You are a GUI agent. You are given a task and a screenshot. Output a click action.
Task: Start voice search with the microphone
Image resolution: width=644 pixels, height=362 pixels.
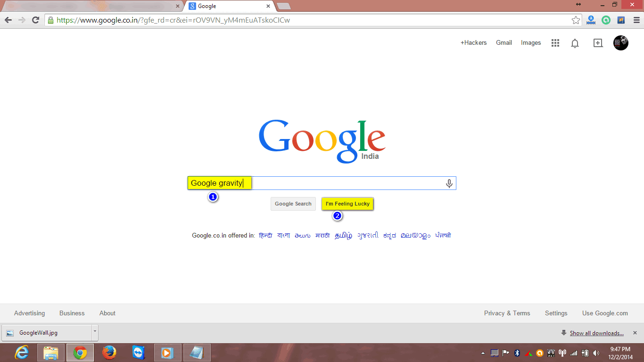pos(449,183)
